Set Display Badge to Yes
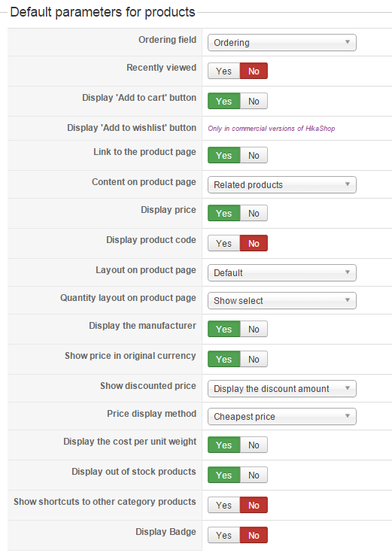The width and height of the screenshot is (392, 553). pos(223,536)
